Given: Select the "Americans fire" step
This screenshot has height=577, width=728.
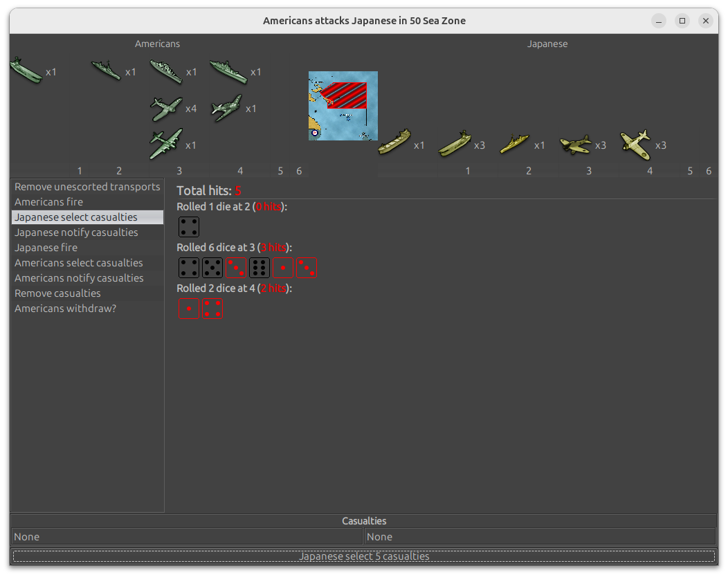Looking at the screenshot, I should coord(48,202).
